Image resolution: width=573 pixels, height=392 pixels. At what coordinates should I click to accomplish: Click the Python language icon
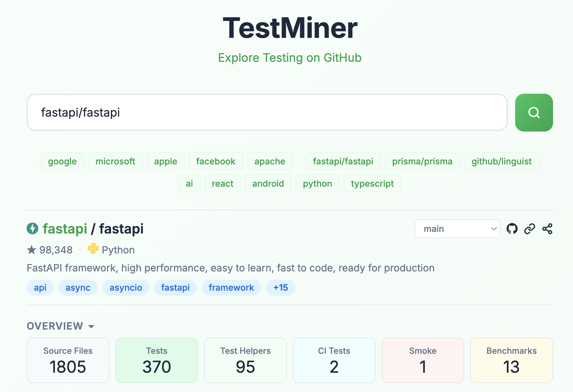[x=93, y=249]
